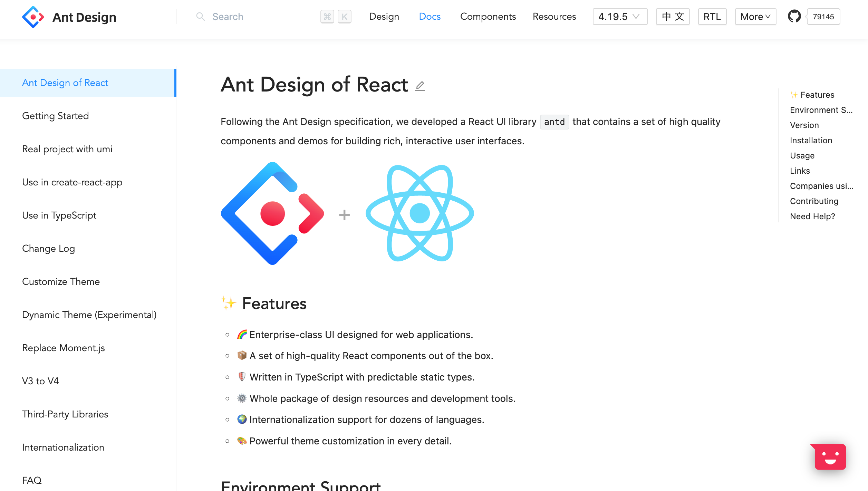This screenshot has width=868, height=491.
Task: Go to the Design menu item
Action: coord(384,17)
